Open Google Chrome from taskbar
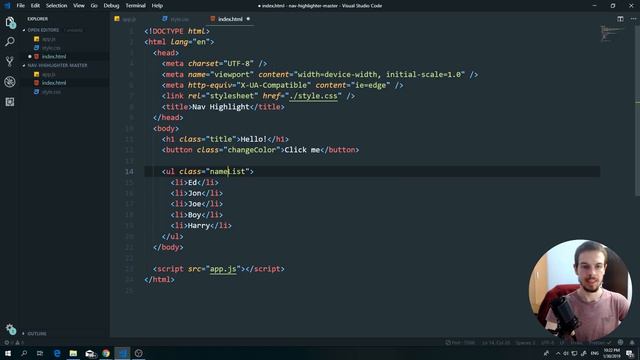The width and height of the screenshot is (640, 360). tap(106, 353)
